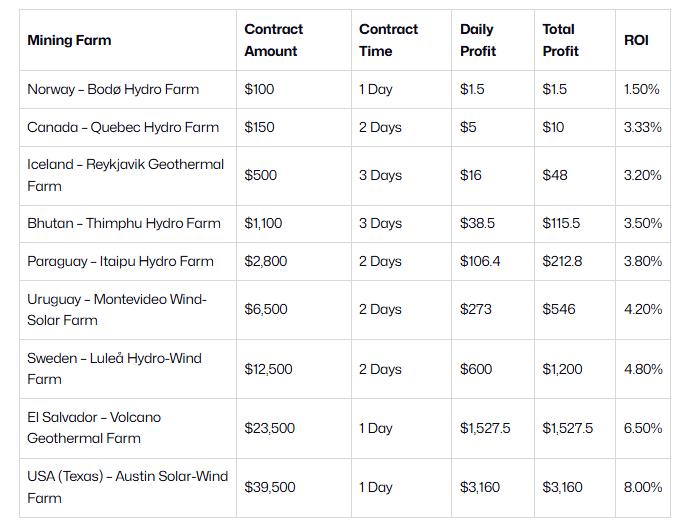Click the $39,500 contract amount cell
Image resolution: width=688 pixels, height=528 pixels.
pos(269,488)
